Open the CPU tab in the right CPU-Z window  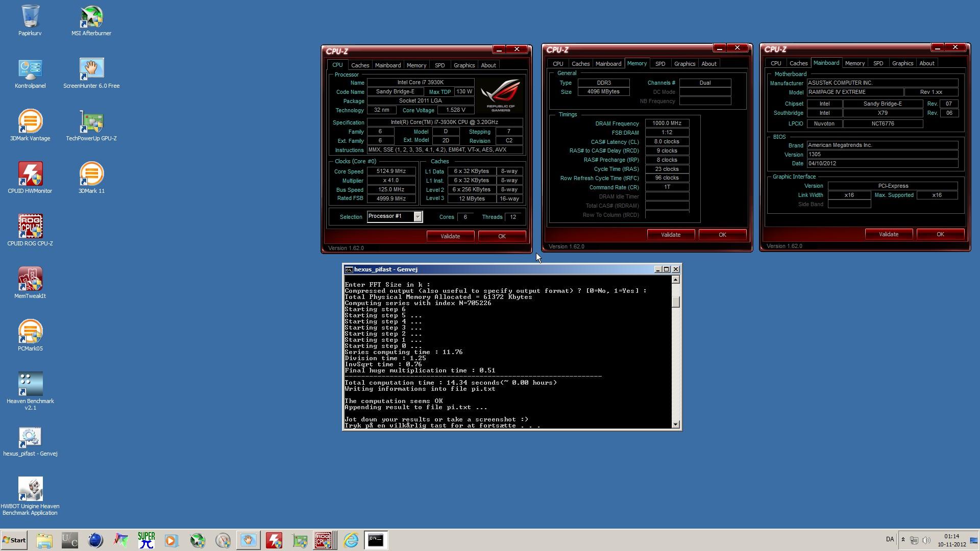(x=776, y=63)
